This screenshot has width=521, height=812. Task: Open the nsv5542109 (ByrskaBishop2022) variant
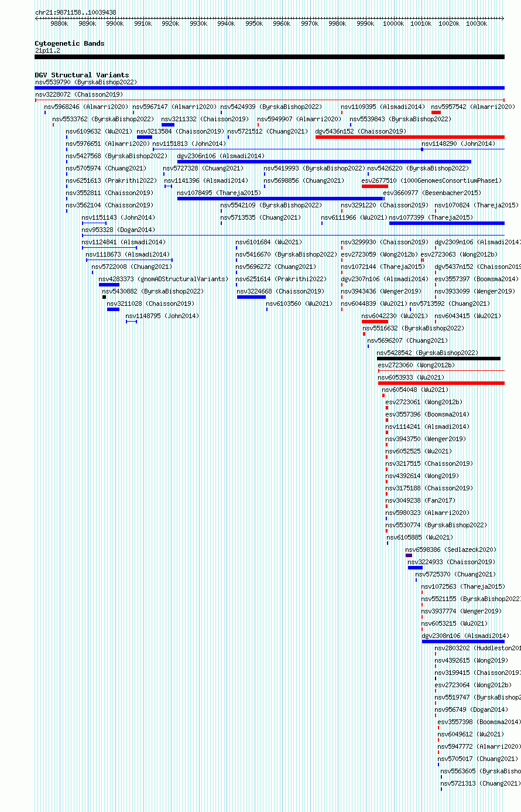coord(271,205)
